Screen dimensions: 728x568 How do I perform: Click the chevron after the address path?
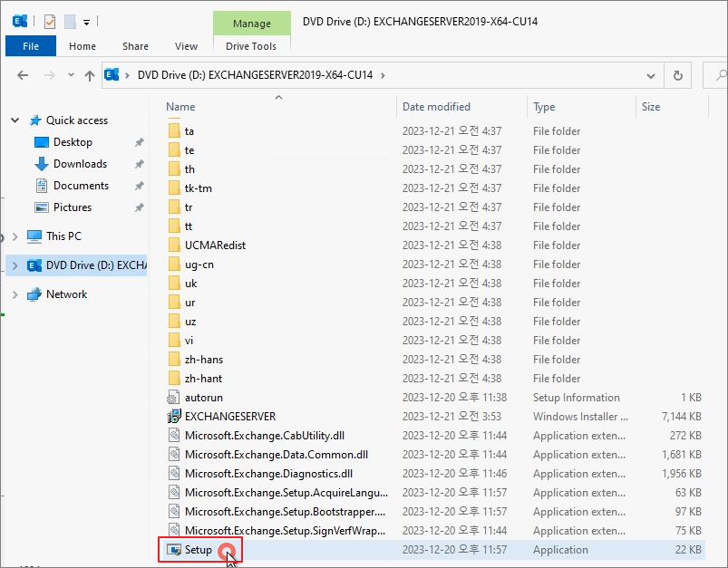pos(383,75)
